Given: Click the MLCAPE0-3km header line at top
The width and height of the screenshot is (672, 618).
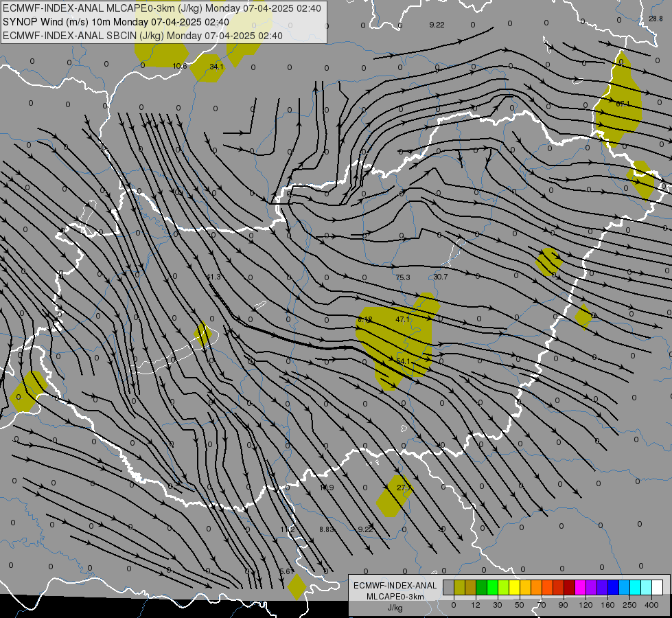Looking at the screenshot, I should pyautogui.click(x=161, y=8).
